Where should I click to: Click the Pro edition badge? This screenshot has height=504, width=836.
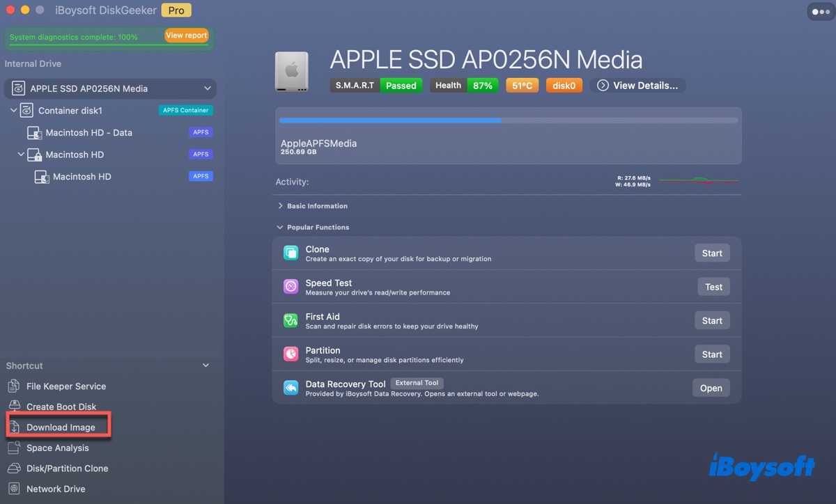point(177,10)
